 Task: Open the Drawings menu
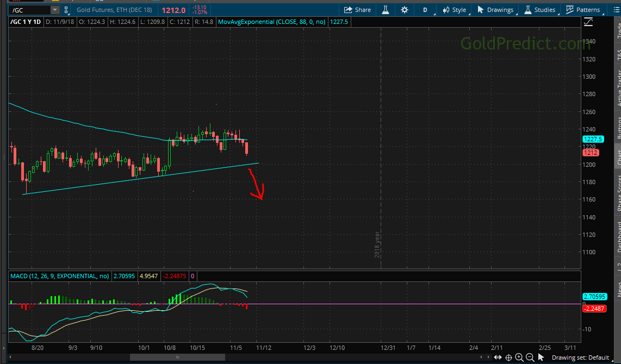click(x=495, y=10)
